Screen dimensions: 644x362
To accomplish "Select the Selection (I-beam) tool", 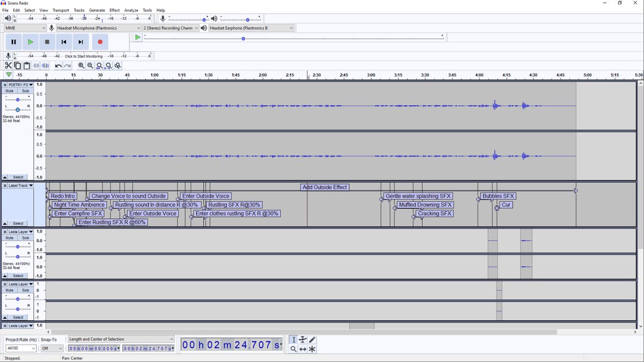I will (294, 339).
